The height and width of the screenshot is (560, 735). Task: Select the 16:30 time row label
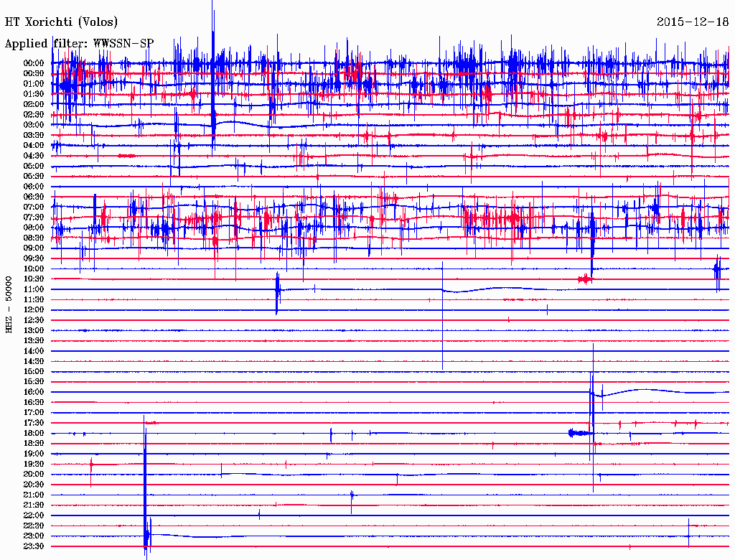(34, 403)
